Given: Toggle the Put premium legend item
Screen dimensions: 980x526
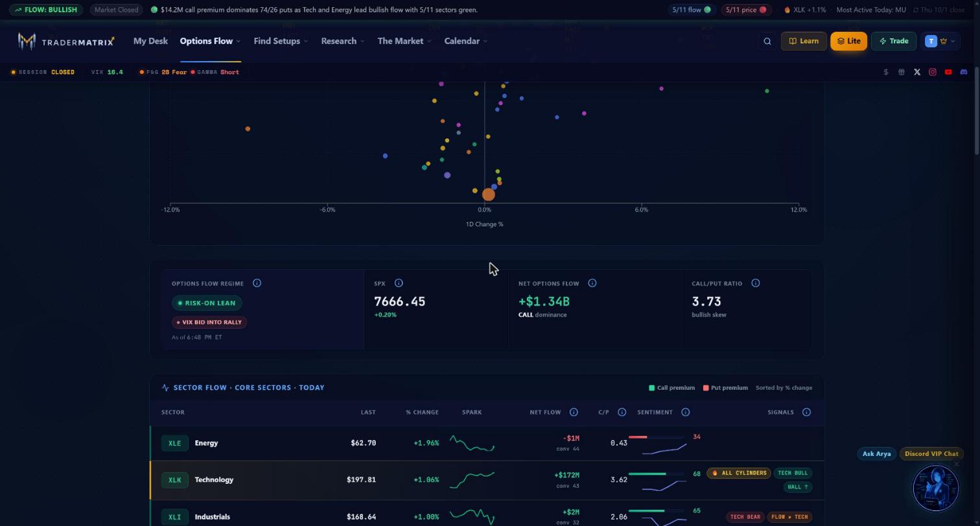Looking at the screenshot, I should (725, 388).
